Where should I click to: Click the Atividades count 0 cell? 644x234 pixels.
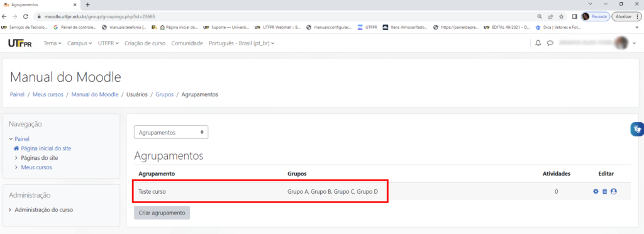(x=556, y=191)
